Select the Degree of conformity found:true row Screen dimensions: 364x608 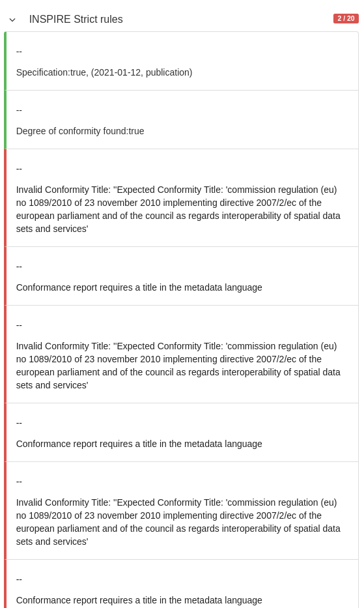182,120
